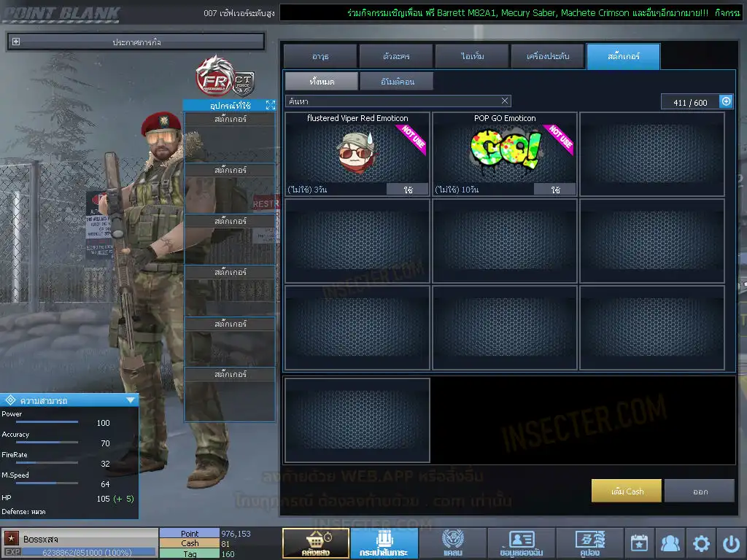The image size is (747, 560).
Task: Click the yellow add Cash button
Action: tap(626, 491)
